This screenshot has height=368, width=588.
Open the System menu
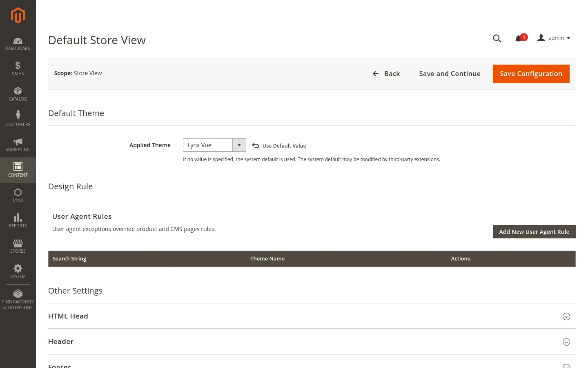(18, 272)
